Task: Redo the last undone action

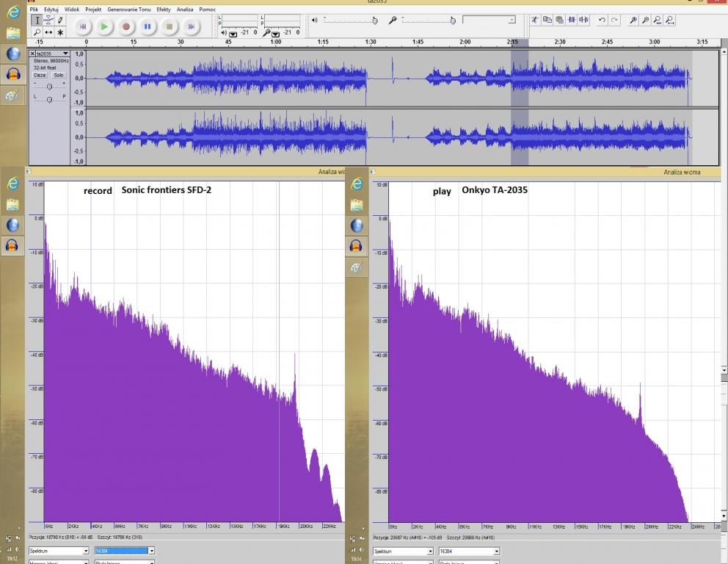Action: 614,20
